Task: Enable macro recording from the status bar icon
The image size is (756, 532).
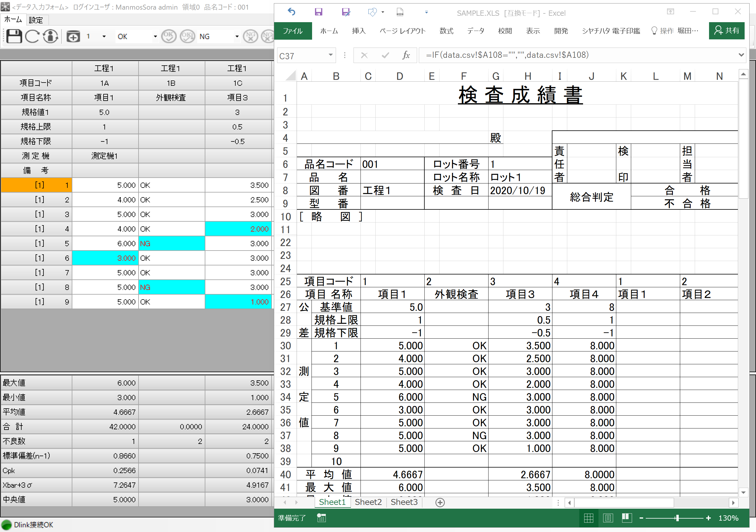Action: pyautogui.click(x=321, y=517)
